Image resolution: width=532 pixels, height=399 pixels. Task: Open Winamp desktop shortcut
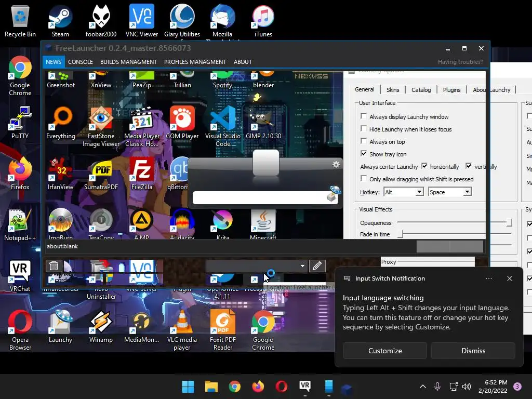point(101,326)
